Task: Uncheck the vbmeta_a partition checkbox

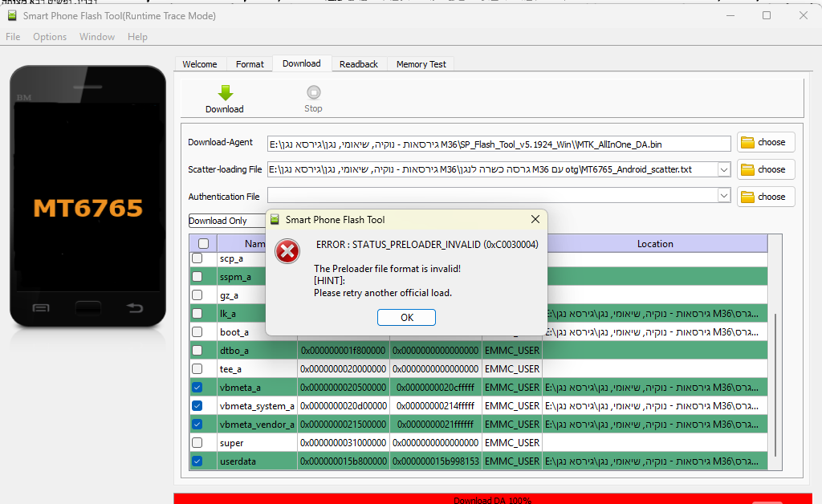Action: coord(197,387)
